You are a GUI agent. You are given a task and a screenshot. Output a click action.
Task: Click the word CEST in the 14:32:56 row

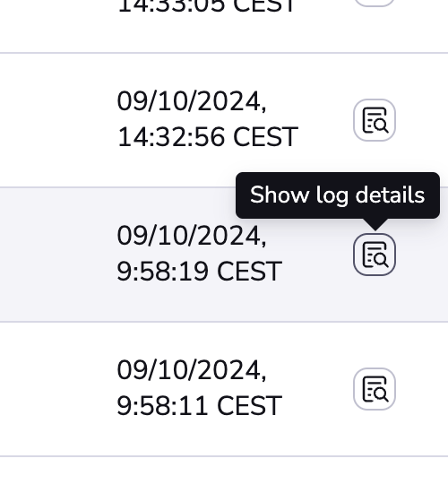(265, 137)
